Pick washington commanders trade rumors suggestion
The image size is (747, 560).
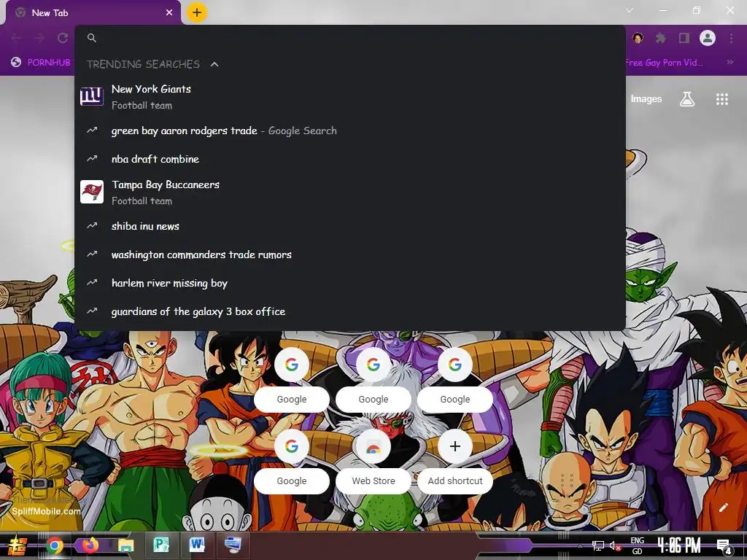pyautogui.click(x=349, y=254)
